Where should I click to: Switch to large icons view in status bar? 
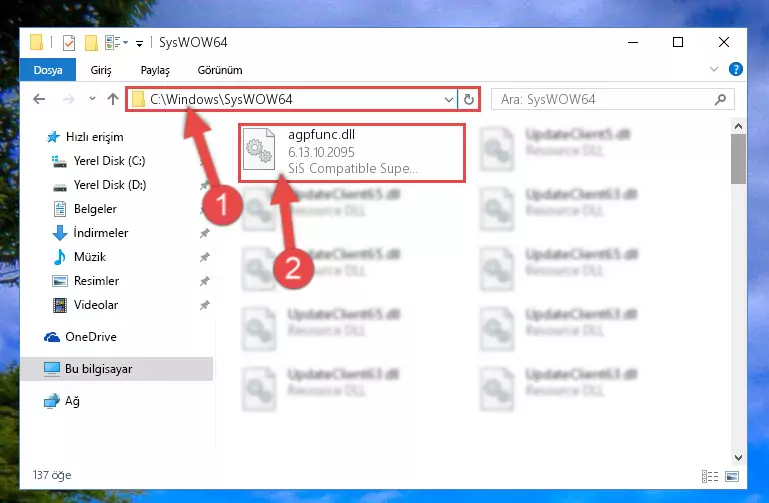tap(732, 476)
